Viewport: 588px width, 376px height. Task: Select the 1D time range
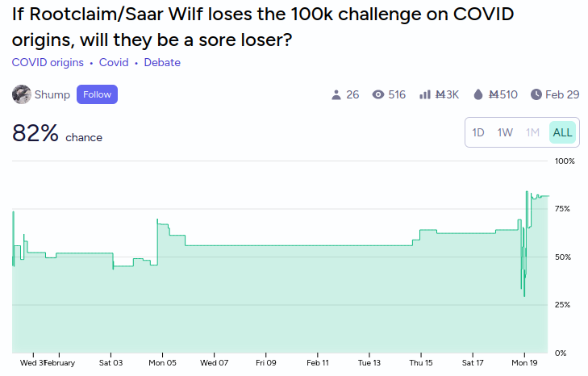click(477, 132)
